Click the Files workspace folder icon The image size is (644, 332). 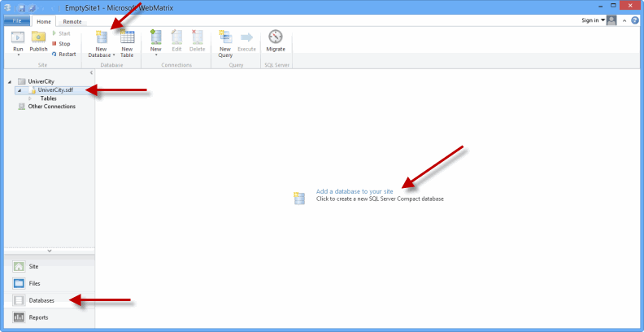point(19,283)
